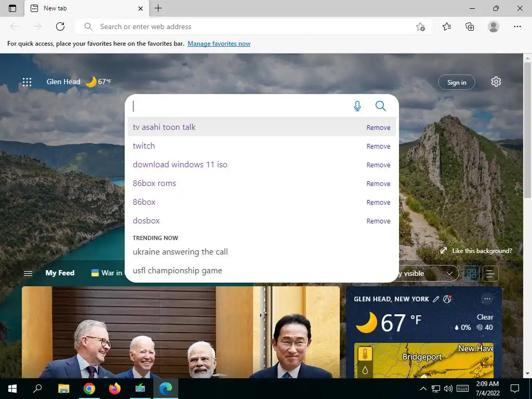
Task: Remove download windows 11 iso entry
Action: 378,165
